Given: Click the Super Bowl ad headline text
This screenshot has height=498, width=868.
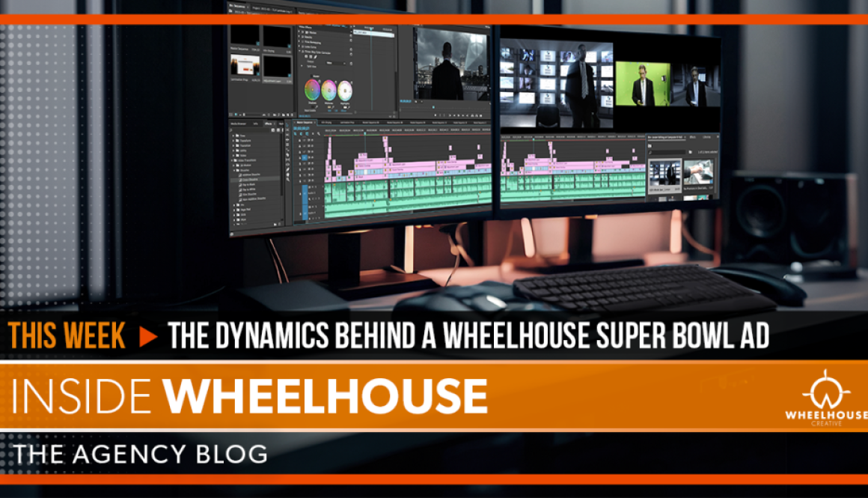Looking at the screenshot, I should pyautogui.click(x=468, y=337).
